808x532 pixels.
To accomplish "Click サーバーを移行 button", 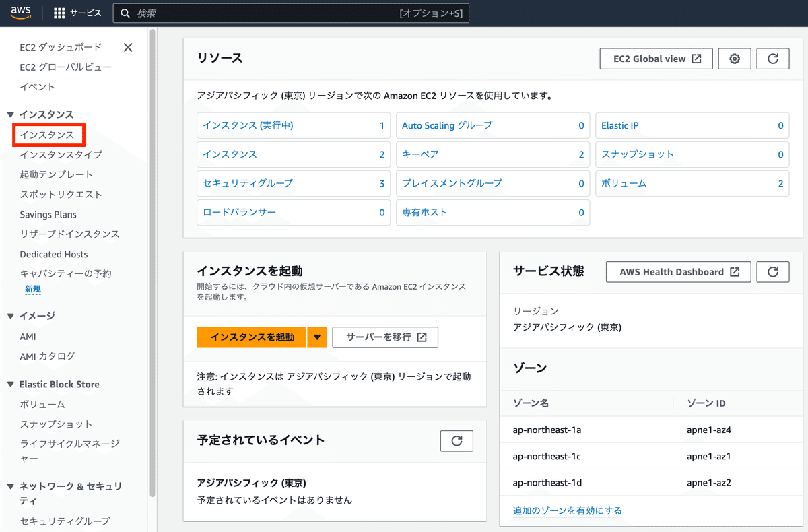I will [x=385, y=337].
